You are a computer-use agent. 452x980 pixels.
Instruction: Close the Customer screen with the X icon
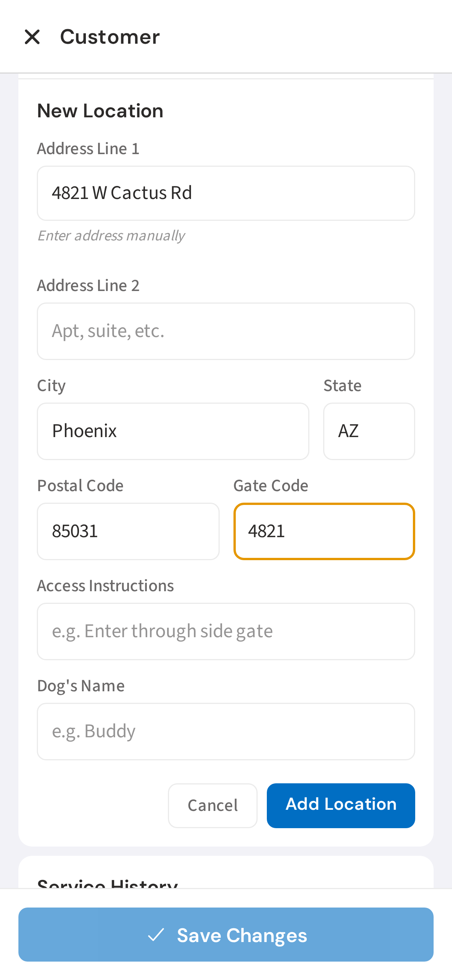tap(33, 37)
